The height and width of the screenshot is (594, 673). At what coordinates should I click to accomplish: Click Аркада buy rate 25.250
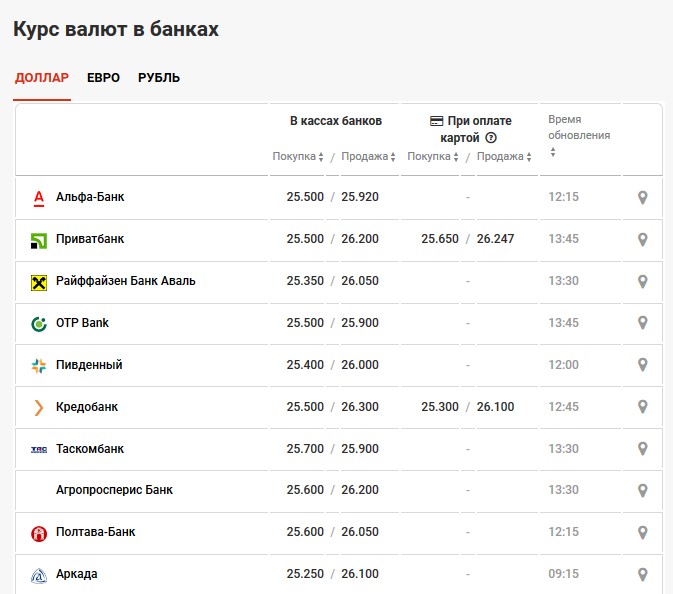(305, 574)
